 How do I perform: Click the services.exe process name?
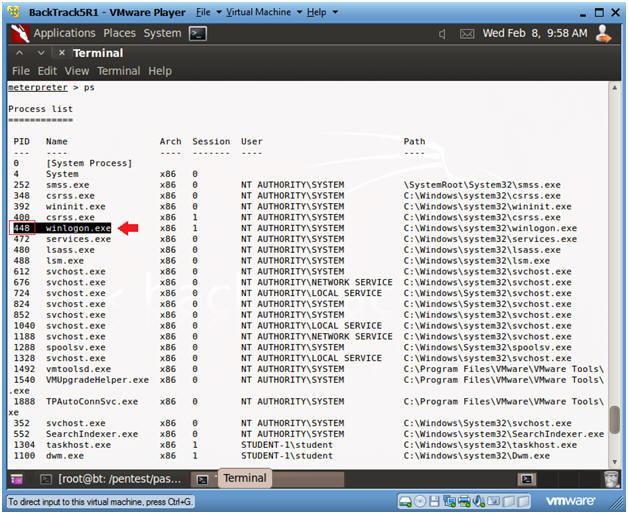pos(78,239)
